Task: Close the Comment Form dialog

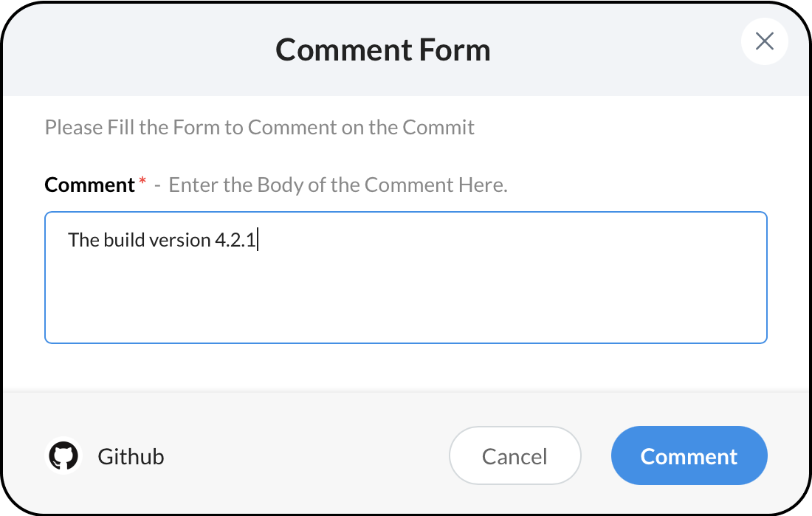Action: click(x=764, y=41)
